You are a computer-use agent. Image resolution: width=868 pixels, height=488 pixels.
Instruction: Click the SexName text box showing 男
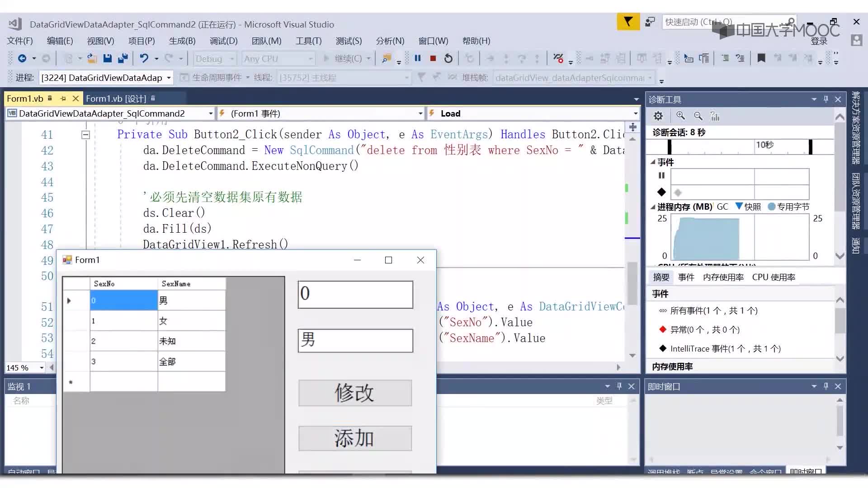pos(355,340)
